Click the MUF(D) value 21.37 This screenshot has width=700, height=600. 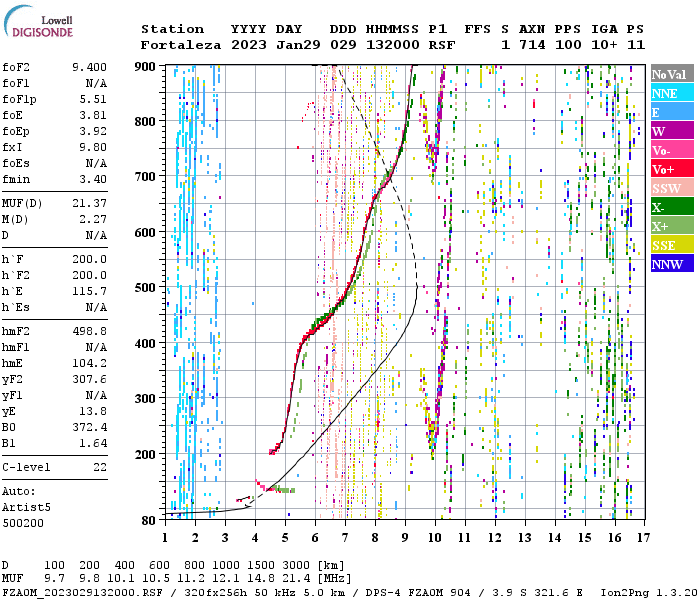[89, 203]
